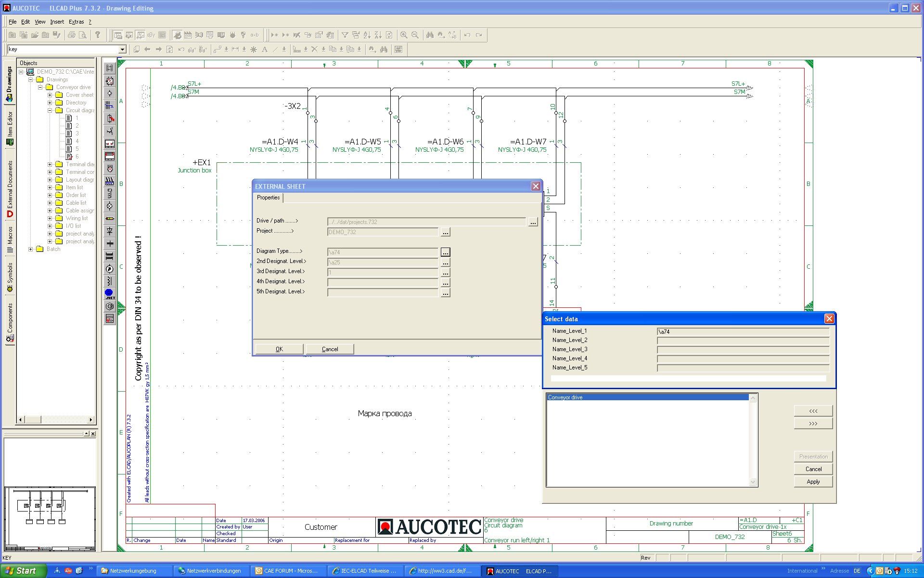924x578 pixels.
Task: Switch to the Item Editor side tab
Action: [x=10, y=128]
